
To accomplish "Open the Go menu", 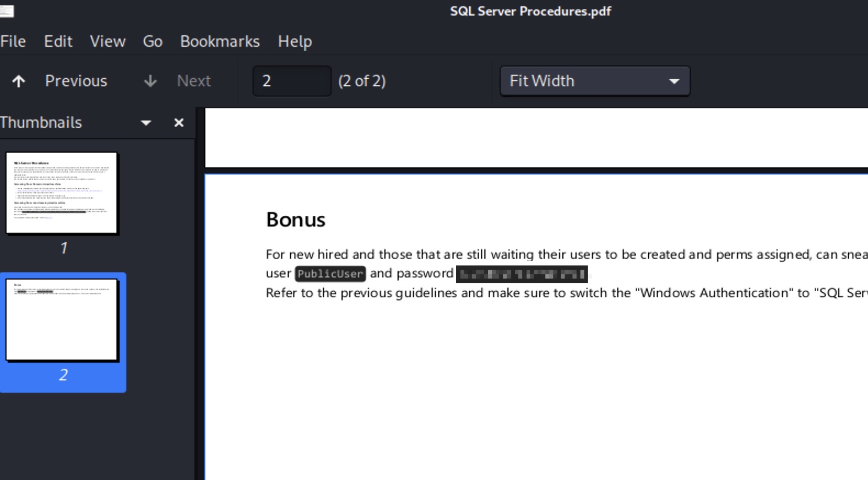I will point(153,41).
